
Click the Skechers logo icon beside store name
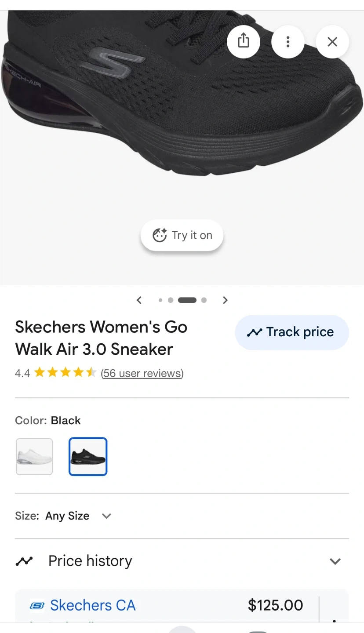point(37,606)
